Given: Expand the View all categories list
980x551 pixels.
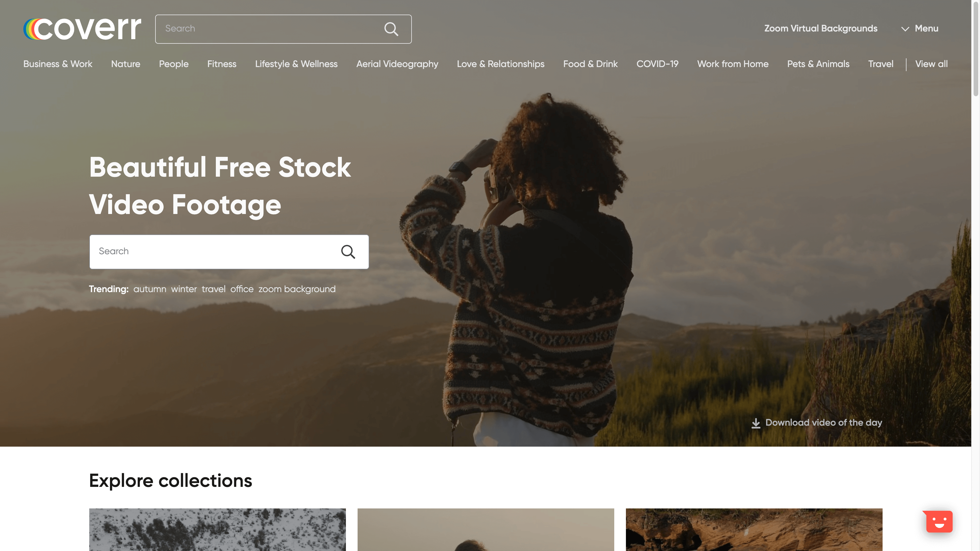Looking at the screenshot, I should pos(932,64).
